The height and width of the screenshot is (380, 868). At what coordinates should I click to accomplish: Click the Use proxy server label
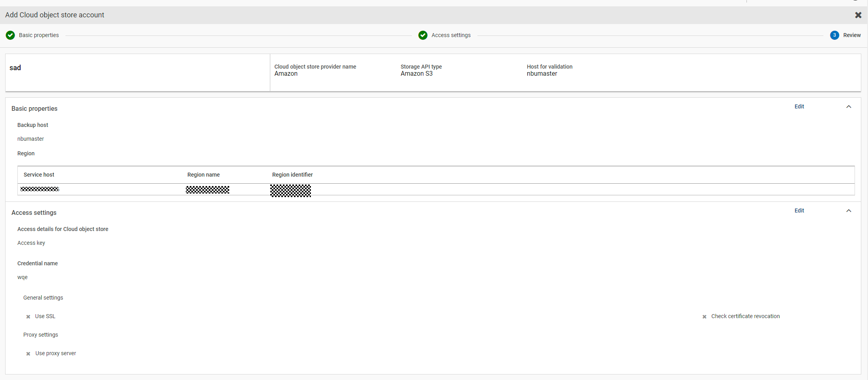click(x=56, y=353)
